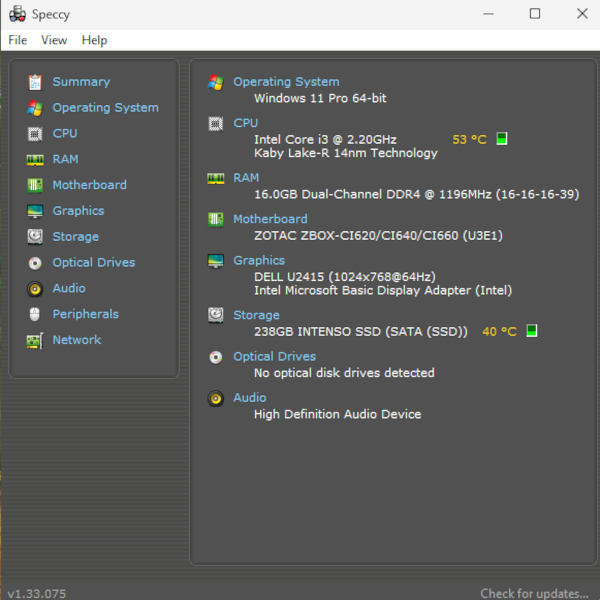600x600 pixels.
Task: Click the Network card icon in sidebar
Action: click(35, 341)
